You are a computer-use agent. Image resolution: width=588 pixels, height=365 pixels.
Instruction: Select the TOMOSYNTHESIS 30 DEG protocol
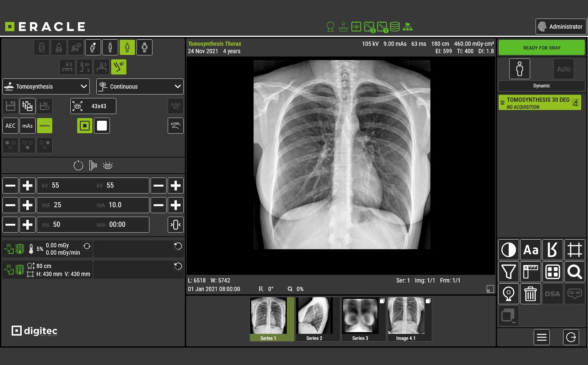(x=540, y=103)
